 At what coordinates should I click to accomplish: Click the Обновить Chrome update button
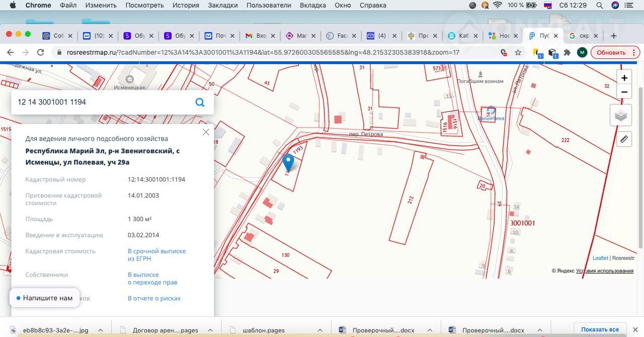pos(611,52)
